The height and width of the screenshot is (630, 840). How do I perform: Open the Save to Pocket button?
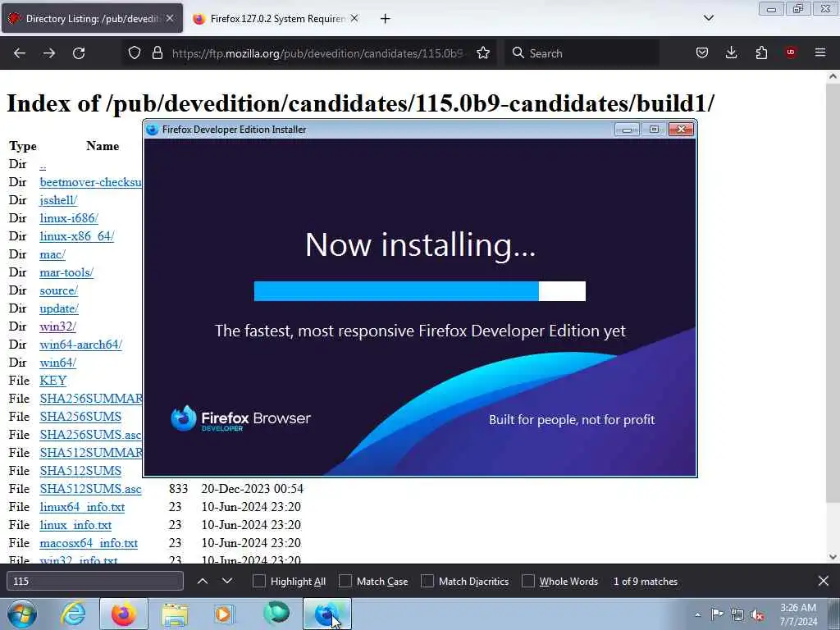pos(702,53)
